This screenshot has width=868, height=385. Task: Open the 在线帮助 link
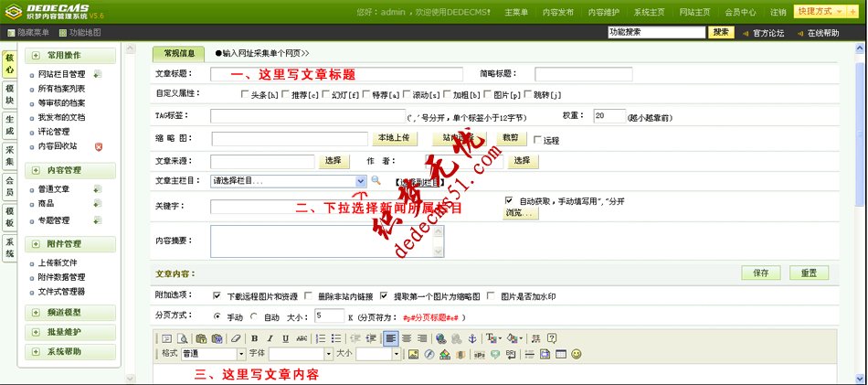pyautogui.click(x=822, y=33)
